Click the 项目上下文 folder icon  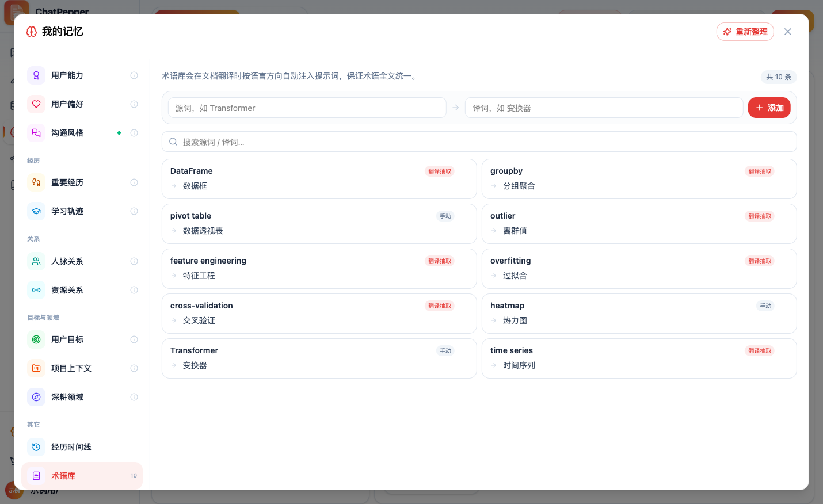pyautogui.click(x=36, y=368)
